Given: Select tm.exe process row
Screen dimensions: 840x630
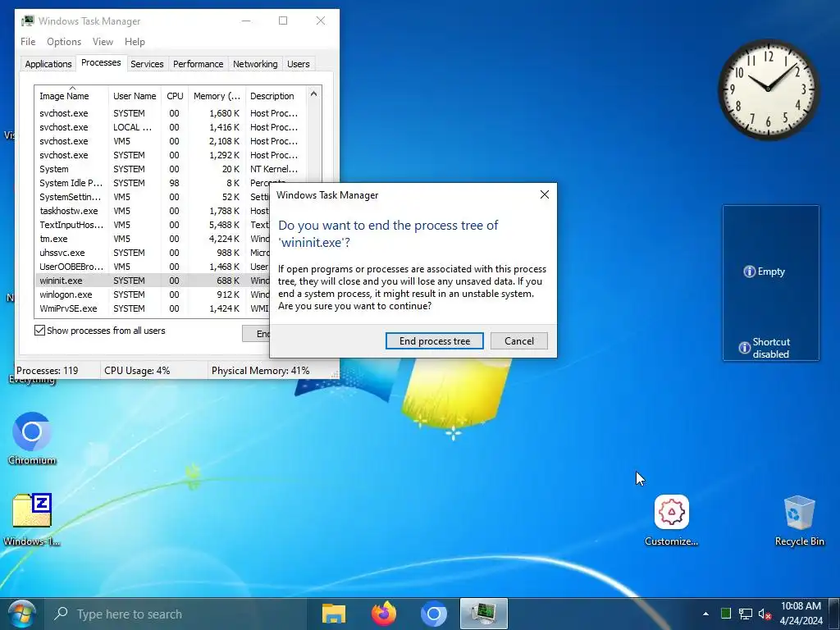Looking at the screenshot, I should click(x=153, y=239).
